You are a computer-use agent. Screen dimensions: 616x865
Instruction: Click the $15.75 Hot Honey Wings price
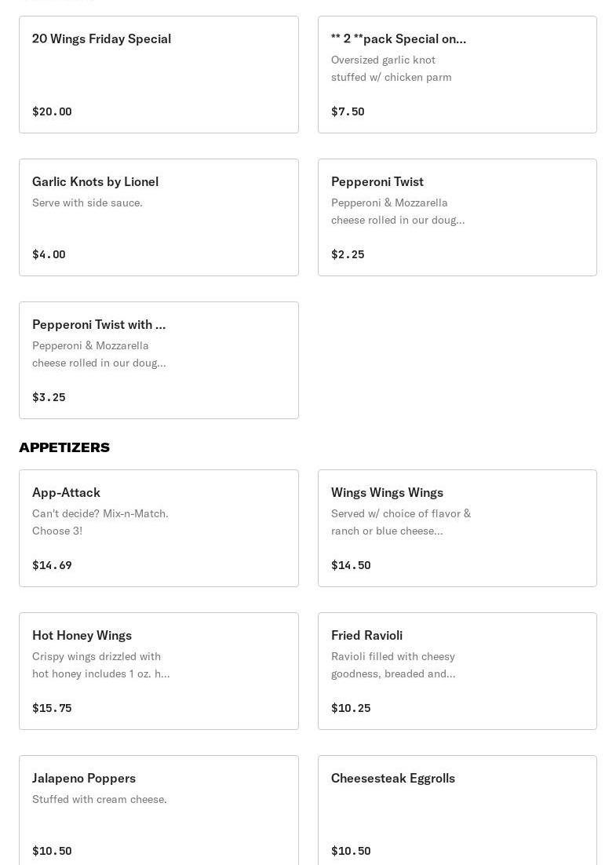(x=52, y=708)
